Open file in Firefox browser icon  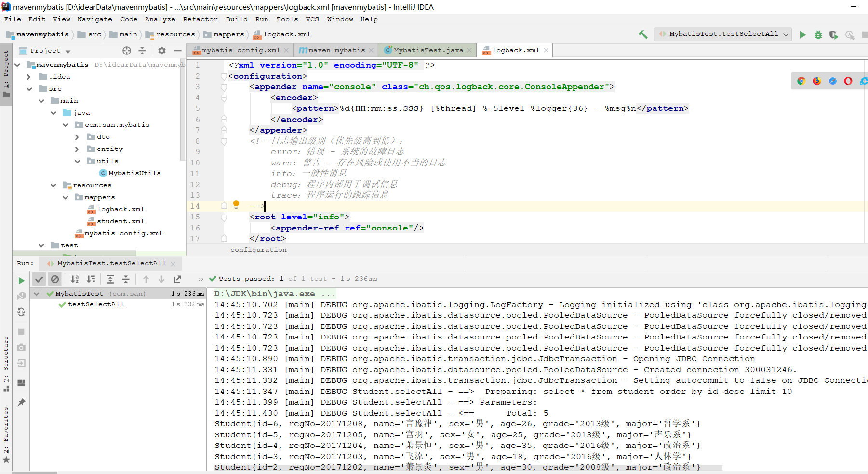tap(816, 81)
